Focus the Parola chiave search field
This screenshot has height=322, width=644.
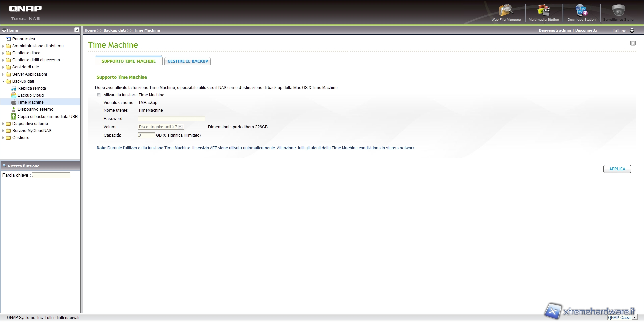pyautogui.click(x=51, y=175)
